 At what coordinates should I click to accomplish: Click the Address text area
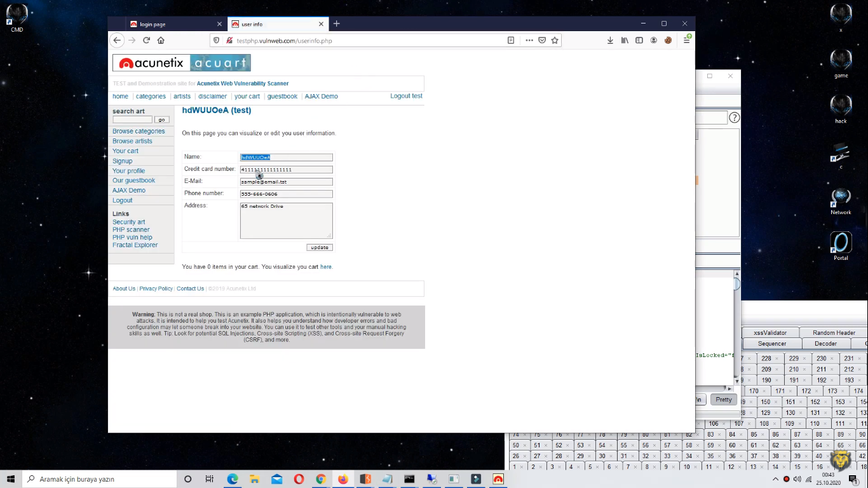click(286, 220)
